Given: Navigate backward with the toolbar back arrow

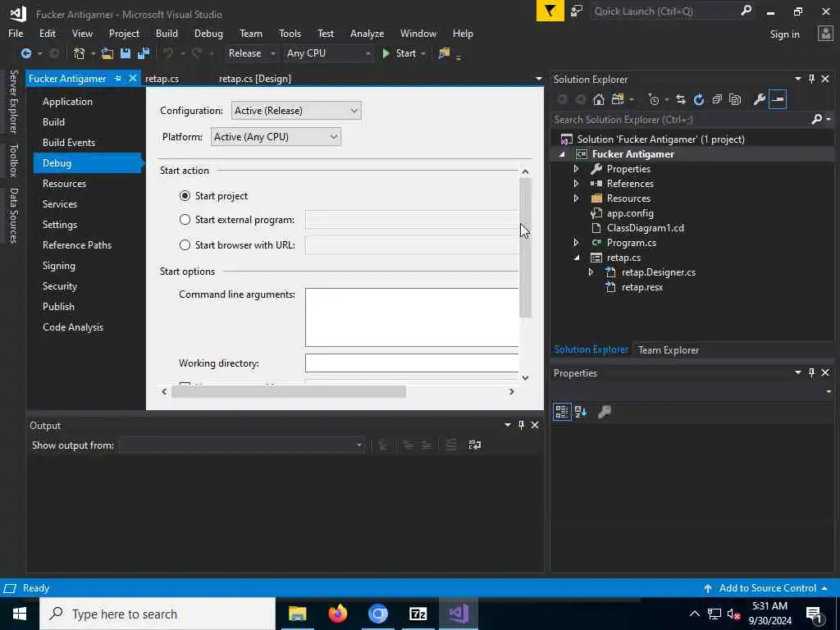Looking at the screenshot, I should click(x=25, y=53).
